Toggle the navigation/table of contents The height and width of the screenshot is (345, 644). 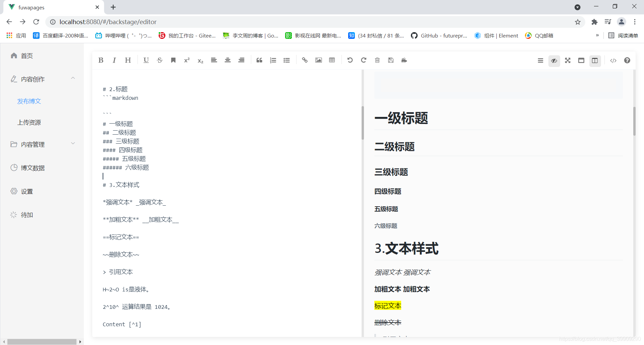540,61
